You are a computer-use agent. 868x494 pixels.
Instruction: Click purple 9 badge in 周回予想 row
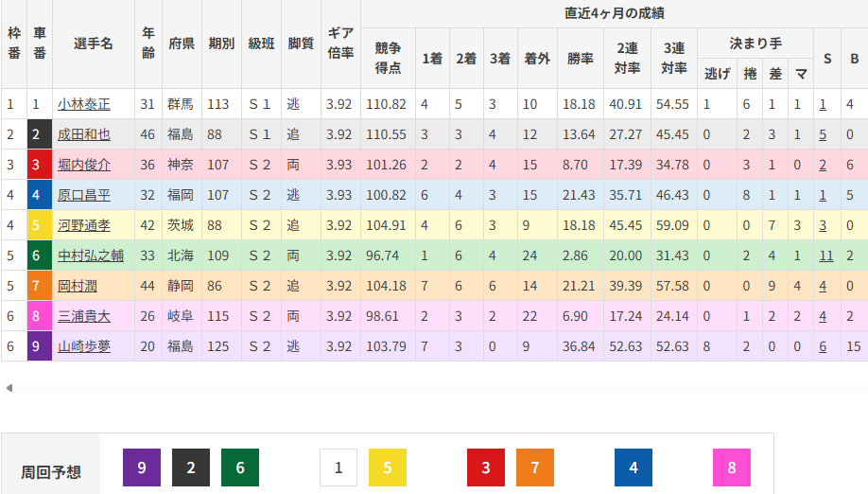click(142, 468)
